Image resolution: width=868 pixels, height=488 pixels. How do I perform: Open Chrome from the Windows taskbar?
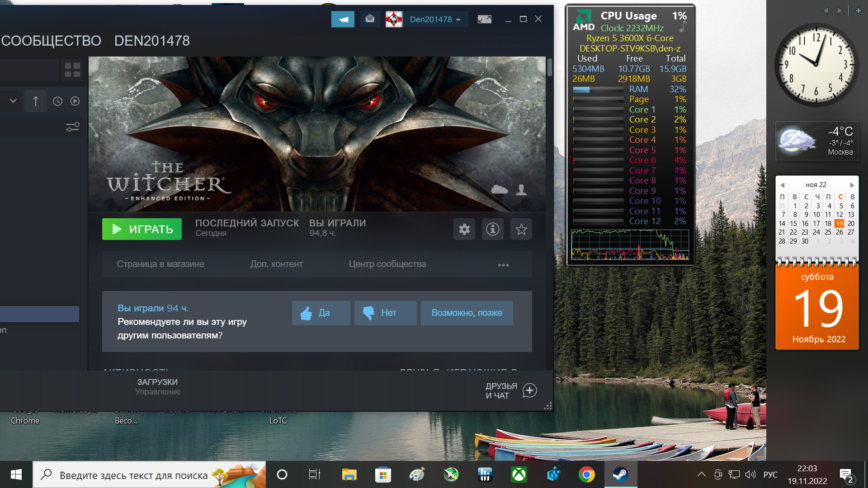point(586,475)
